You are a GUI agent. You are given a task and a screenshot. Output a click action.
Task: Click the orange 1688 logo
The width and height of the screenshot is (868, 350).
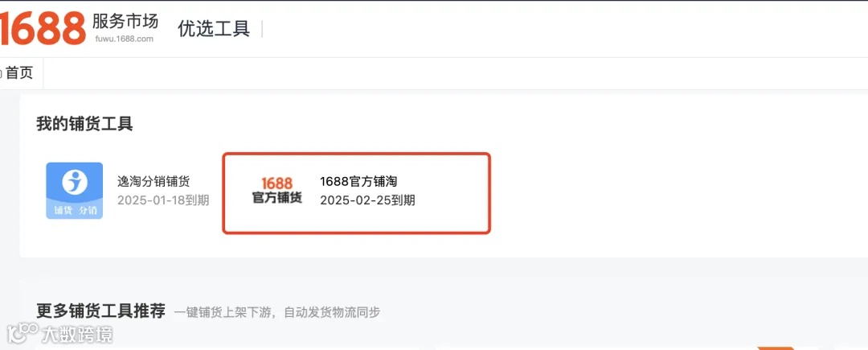pos(43,28)
